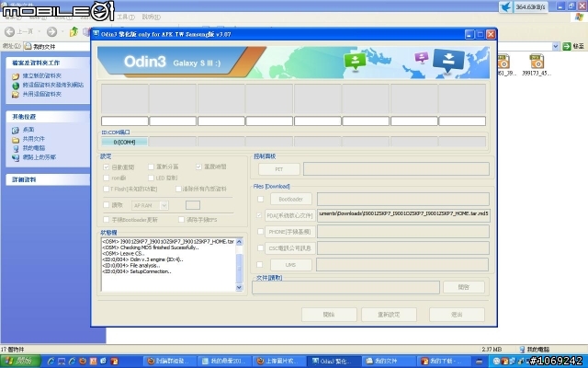The image size is (588, 368).
Task: Toggle checkbox beside PHONE button
Action: tap(260, 232)
